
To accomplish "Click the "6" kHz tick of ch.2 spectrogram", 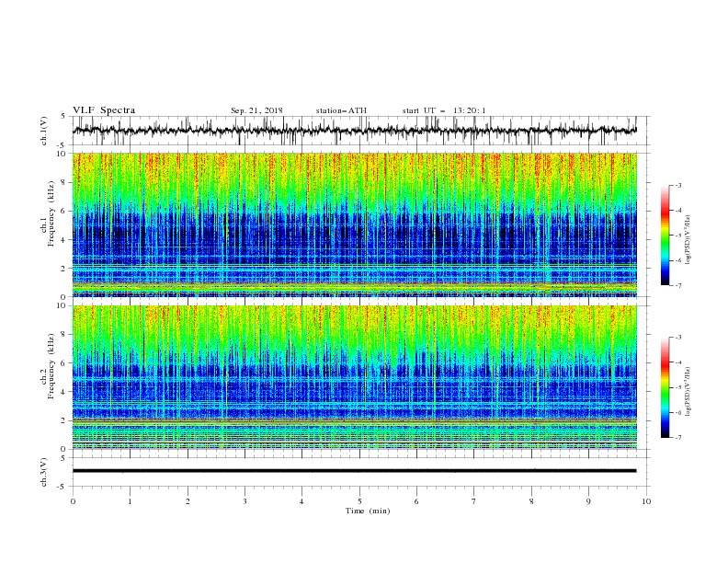I will 63,363.
